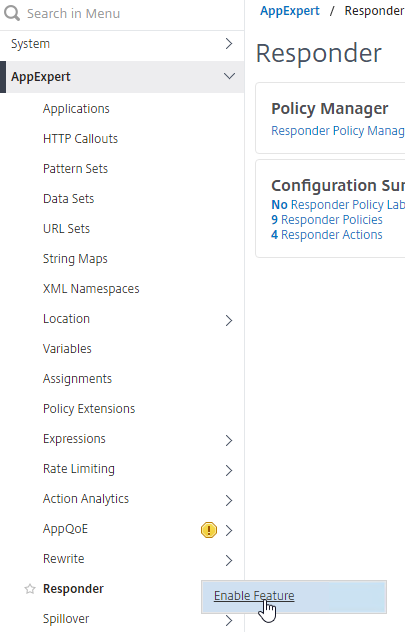Go to Data Sets
Viewport: 405px width, 632px height.
(x=69, y=199)
